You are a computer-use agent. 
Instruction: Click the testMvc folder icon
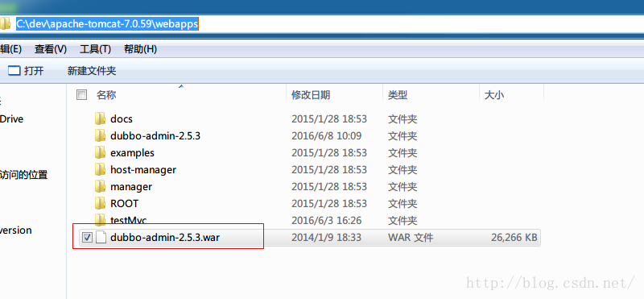(x=100, y=219)
